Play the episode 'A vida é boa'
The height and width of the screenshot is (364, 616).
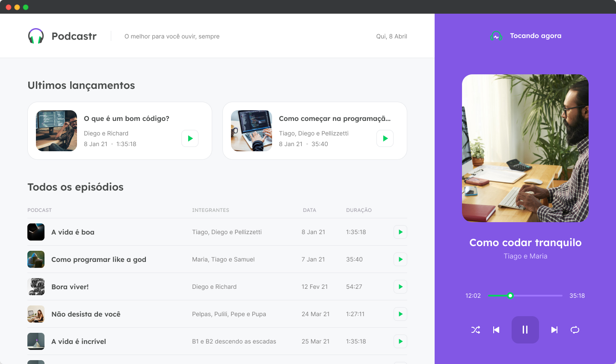(x=400, y=232)
